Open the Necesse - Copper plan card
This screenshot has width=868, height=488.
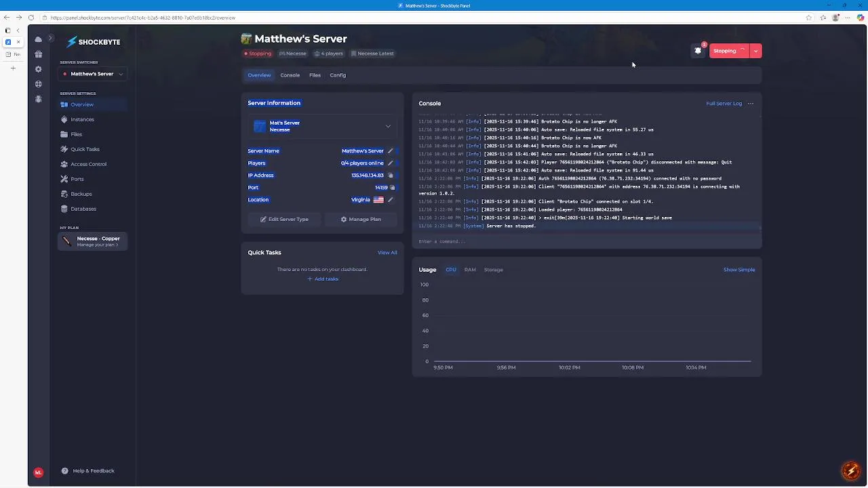(x=92, y=241)
